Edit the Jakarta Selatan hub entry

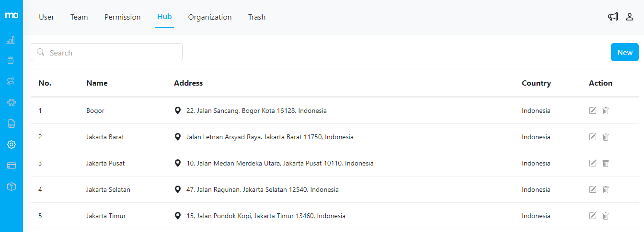pos(593,189)
